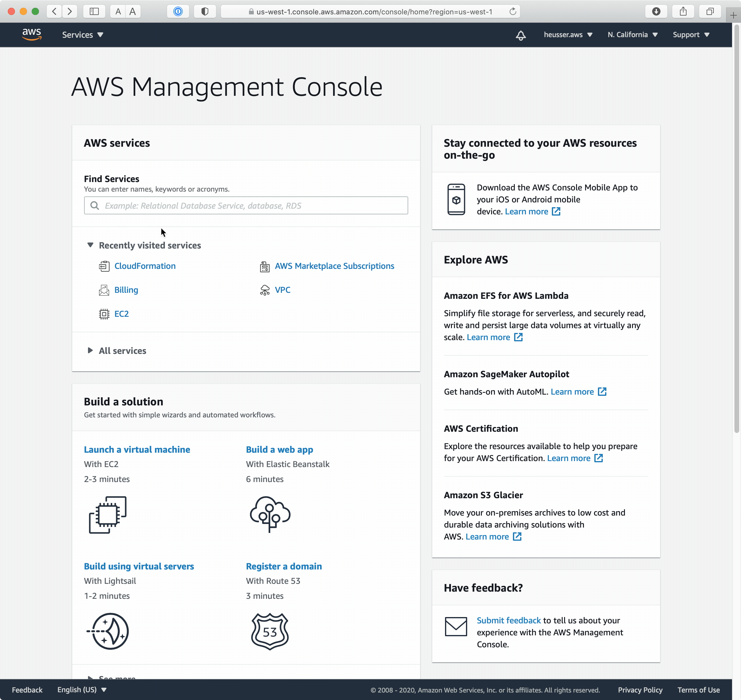Screen dimensions: 741x700
Task: Open the Services menu
Action: pyautogui.click(x=82, y=35)
